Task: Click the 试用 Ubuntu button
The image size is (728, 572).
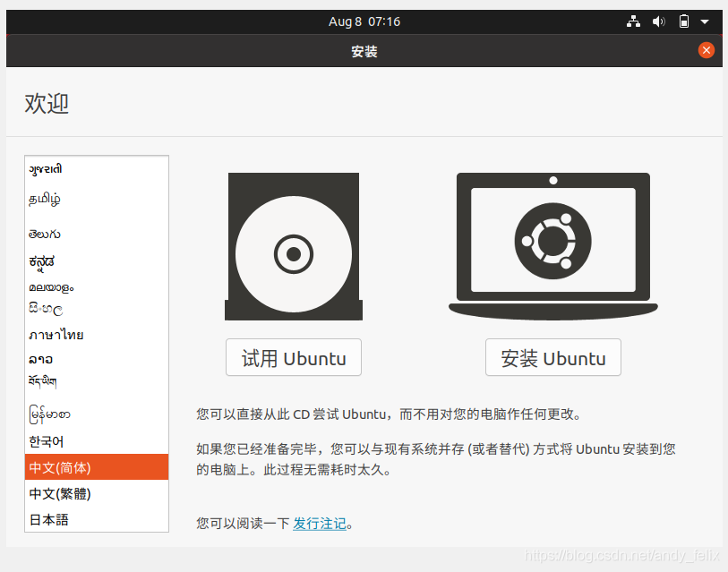Action: click(294, 357)
